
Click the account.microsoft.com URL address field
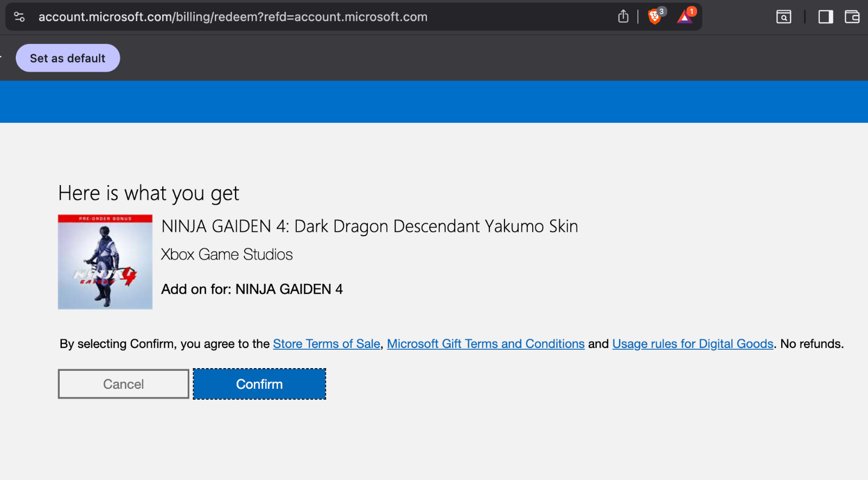(x=233, y=17)
